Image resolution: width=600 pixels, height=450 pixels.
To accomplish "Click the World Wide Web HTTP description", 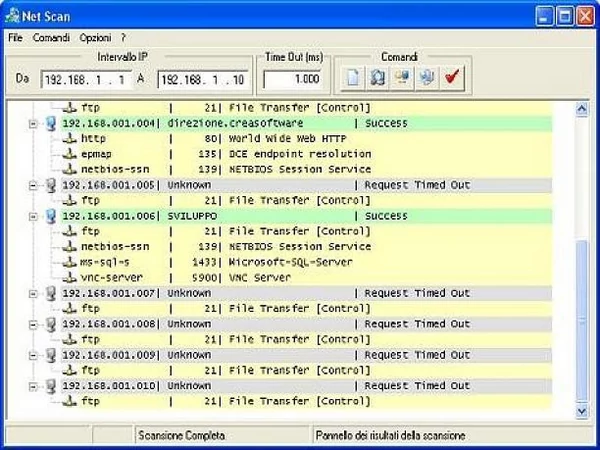I will 287,139.
